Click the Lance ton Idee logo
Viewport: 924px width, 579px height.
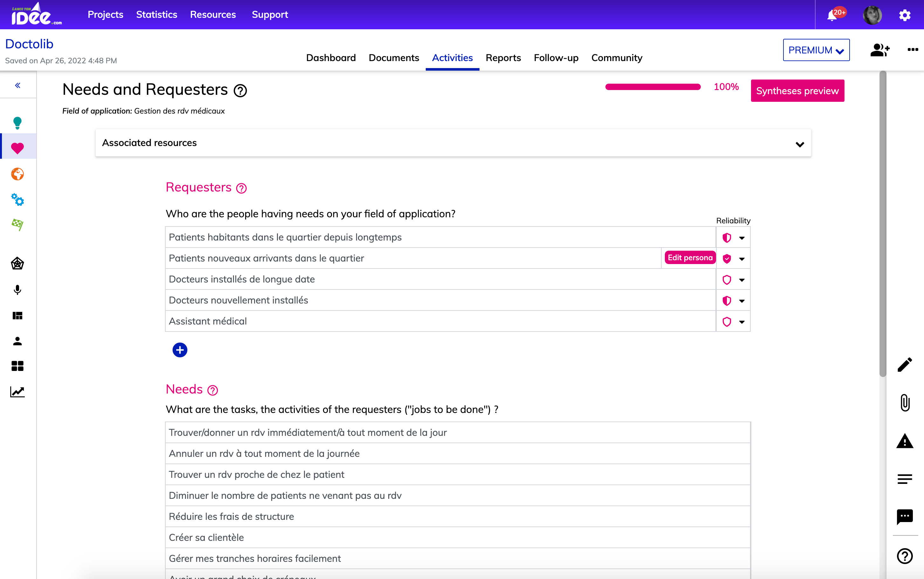37,14
